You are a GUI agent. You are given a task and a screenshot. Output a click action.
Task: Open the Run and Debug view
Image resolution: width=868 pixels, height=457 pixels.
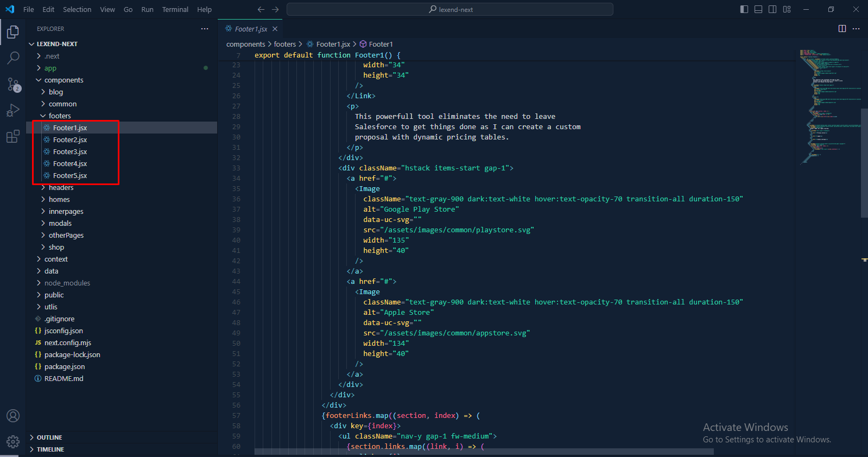pos(13,111)
